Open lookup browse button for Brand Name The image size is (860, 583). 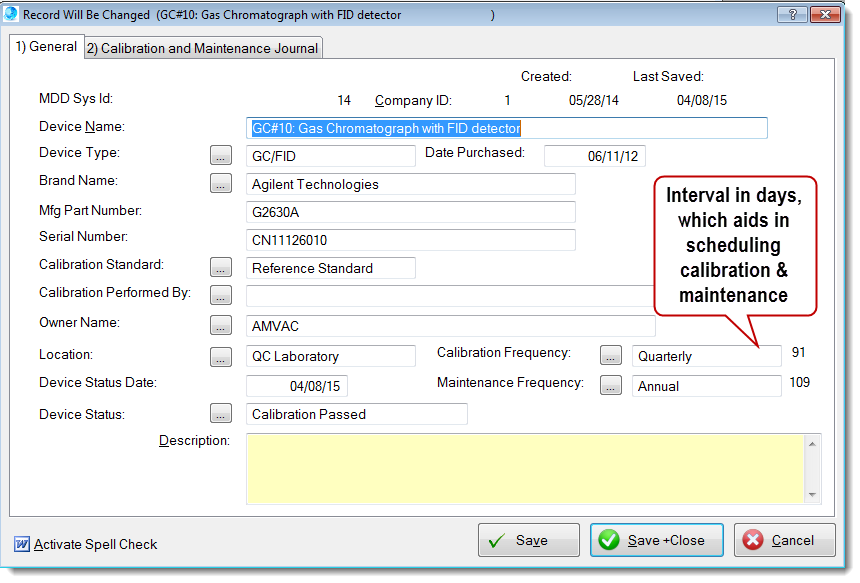click(x=221, y=183)
